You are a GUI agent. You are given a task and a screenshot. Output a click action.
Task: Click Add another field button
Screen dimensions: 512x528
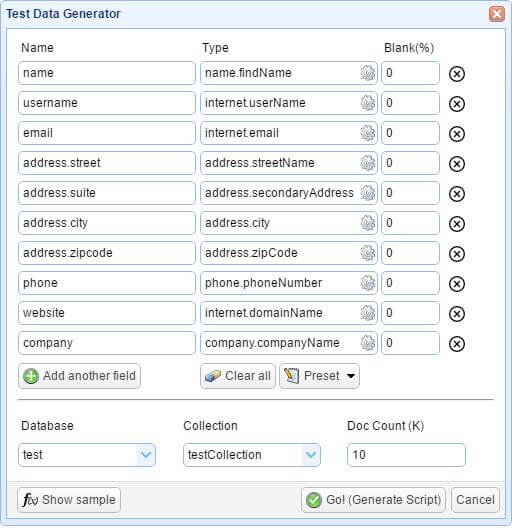(79, 376)
